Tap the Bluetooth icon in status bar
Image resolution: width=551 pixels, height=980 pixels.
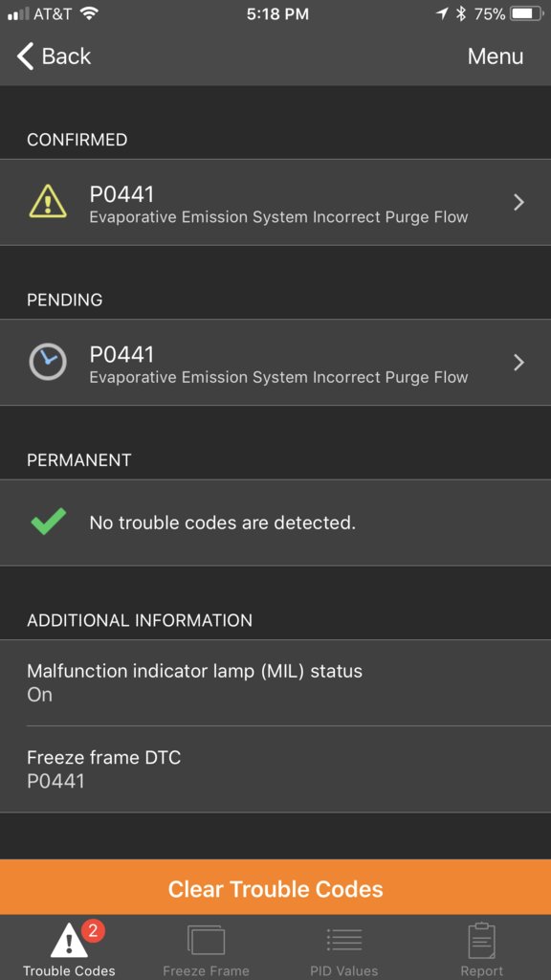click(461, 13)
